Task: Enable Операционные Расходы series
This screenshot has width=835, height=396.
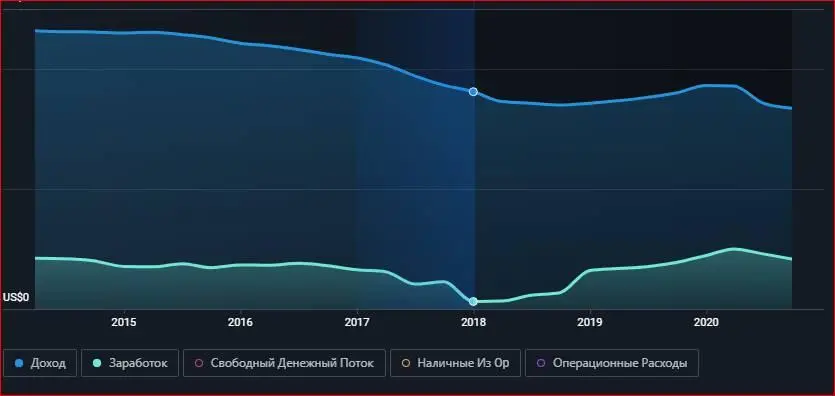Action: click(x=611, y=364)
